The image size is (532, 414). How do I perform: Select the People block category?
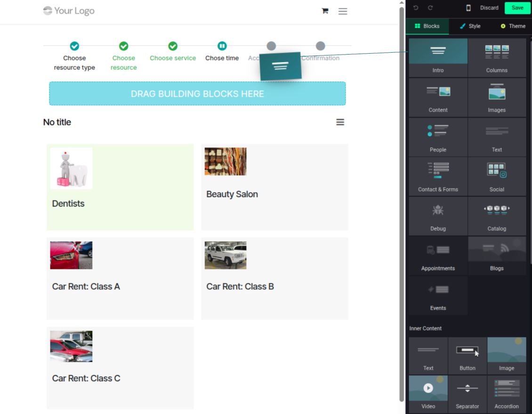pyautogui.click(x=438, y=137)
